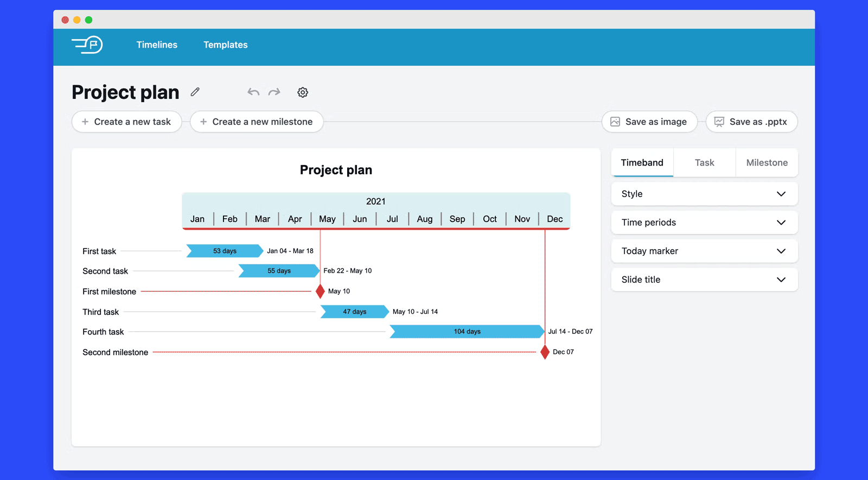Viewport: 868px width, 480px height.
Task: Select the 104 days Fourth task bar
Action: pyautogui.click(x=467, y=332)
